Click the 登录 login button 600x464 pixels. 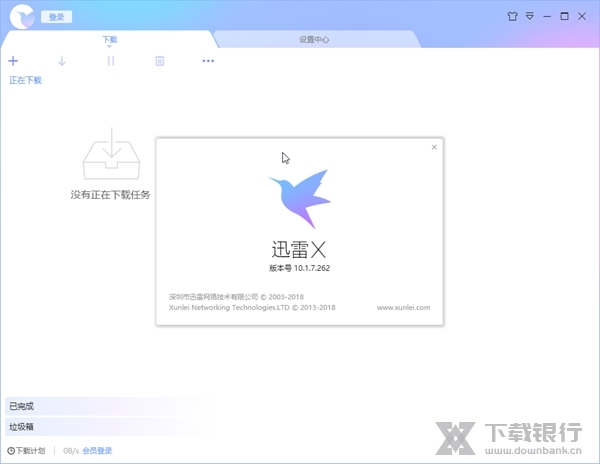click(x=56, y=17)
